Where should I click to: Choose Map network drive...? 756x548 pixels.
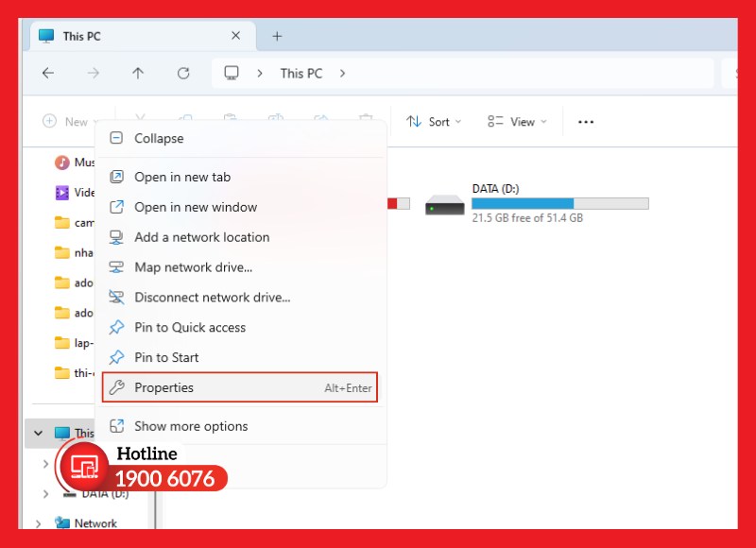pos(241,267)
